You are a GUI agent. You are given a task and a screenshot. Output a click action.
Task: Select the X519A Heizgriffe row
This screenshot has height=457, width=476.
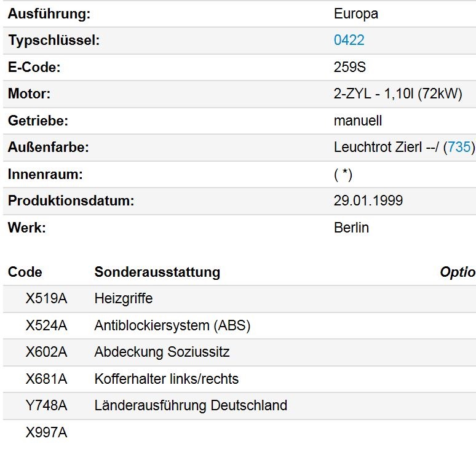point(239,298)
